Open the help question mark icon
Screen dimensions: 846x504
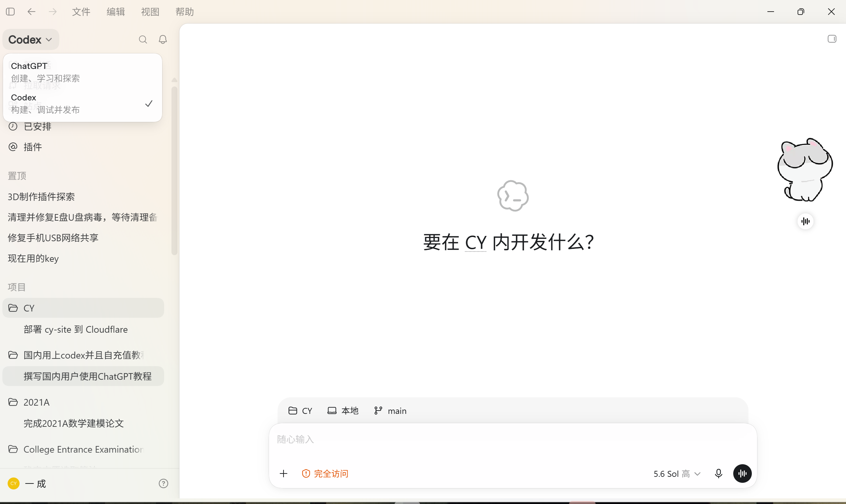pos(163,484)
